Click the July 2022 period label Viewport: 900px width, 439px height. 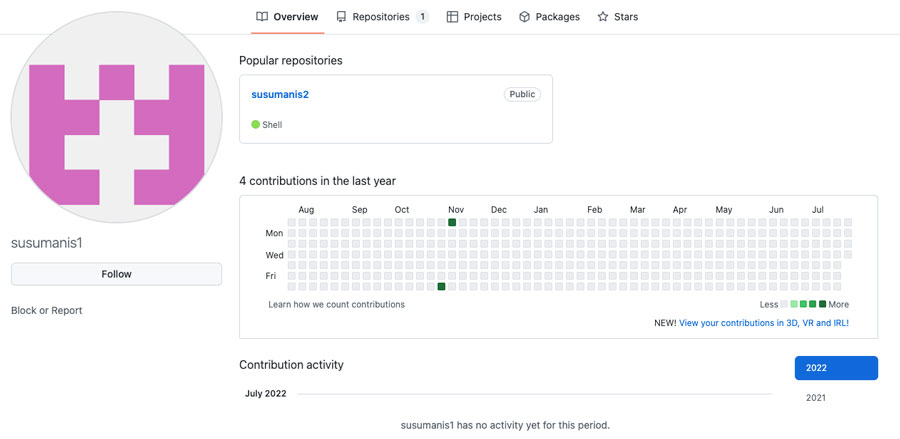(266, 394)
